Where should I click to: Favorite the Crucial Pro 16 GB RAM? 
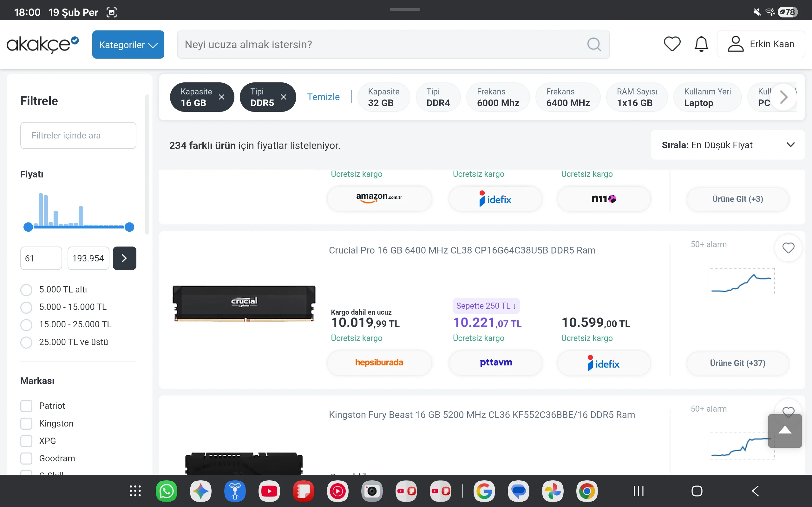[788, 248]
